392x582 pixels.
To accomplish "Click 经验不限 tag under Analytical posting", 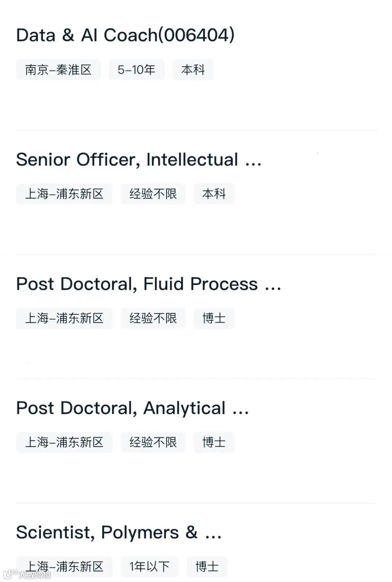I will 153,443.
